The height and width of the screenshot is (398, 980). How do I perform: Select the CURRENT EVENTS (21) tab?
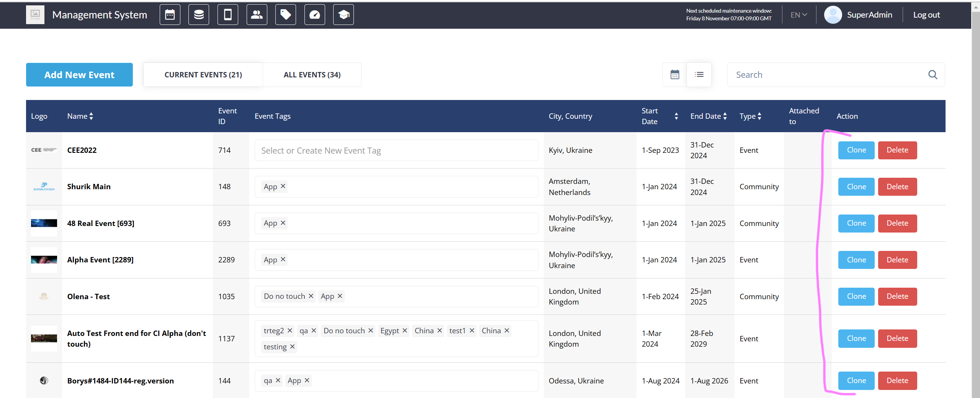[x=203, y=75]
